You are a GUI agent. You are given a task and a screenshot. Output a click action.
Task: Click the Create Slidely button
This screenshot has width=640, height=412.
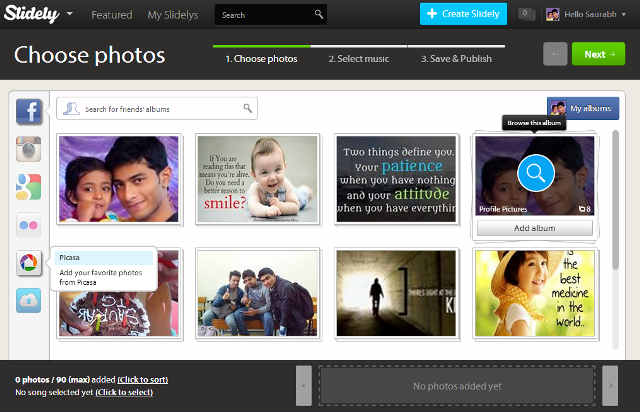point(463,14)
